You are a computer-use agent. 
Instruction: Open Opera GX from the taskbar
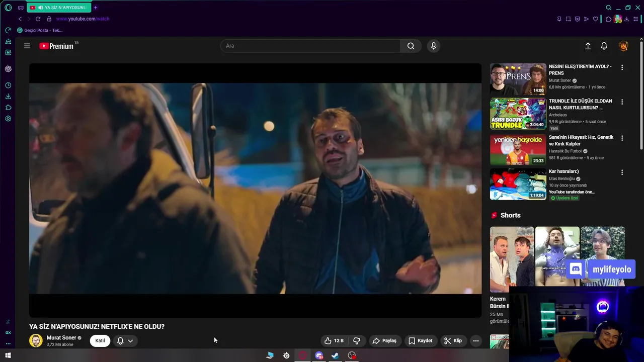tap(302, 355)
